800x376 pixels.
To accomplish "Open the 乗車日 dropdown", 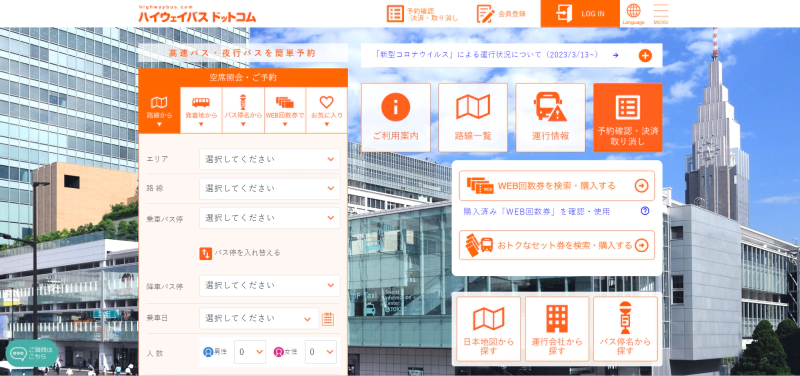I will click(259, 319).
